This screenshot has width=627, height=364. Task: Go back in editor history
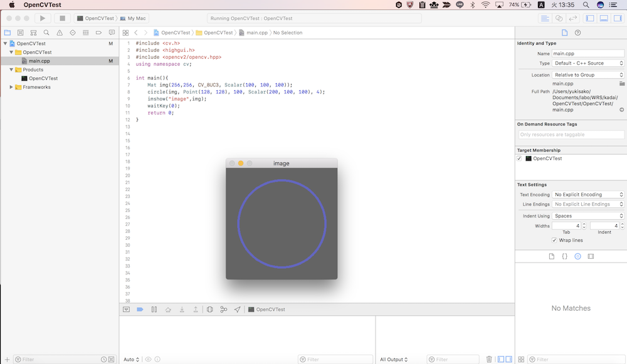pyautogui.click(x=136, y=33)
